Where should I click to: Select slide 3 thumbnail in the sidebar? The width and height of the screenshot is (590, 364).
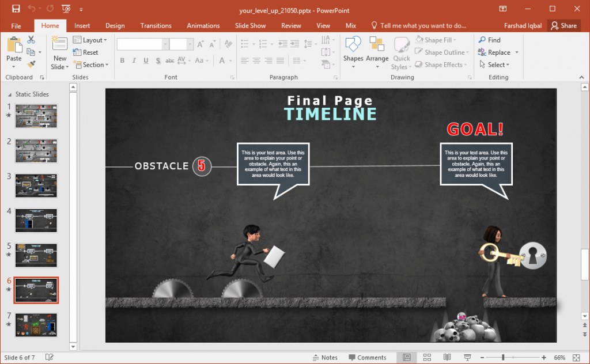point(36,185)
